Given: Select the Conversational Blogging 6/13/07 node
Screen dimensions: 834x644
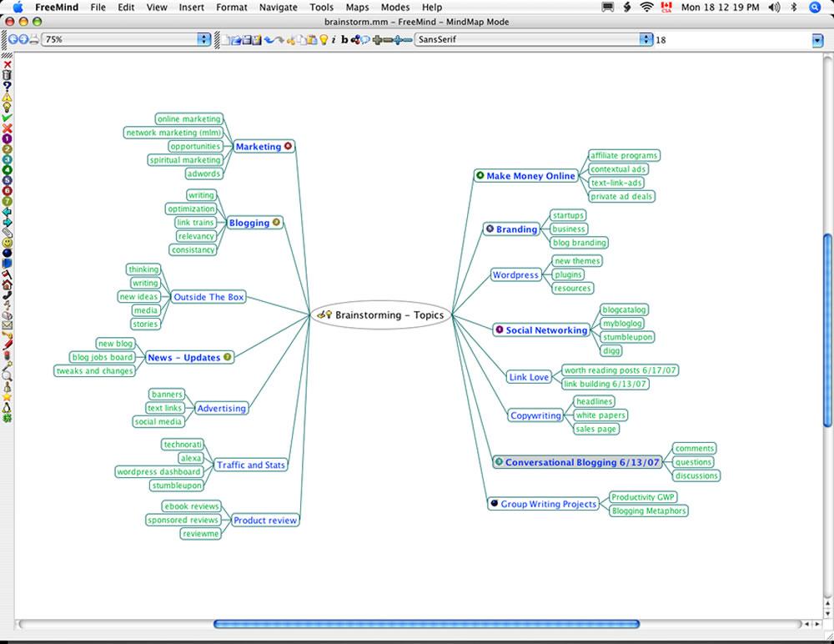Looking at the screenshot, I should 577,462.
